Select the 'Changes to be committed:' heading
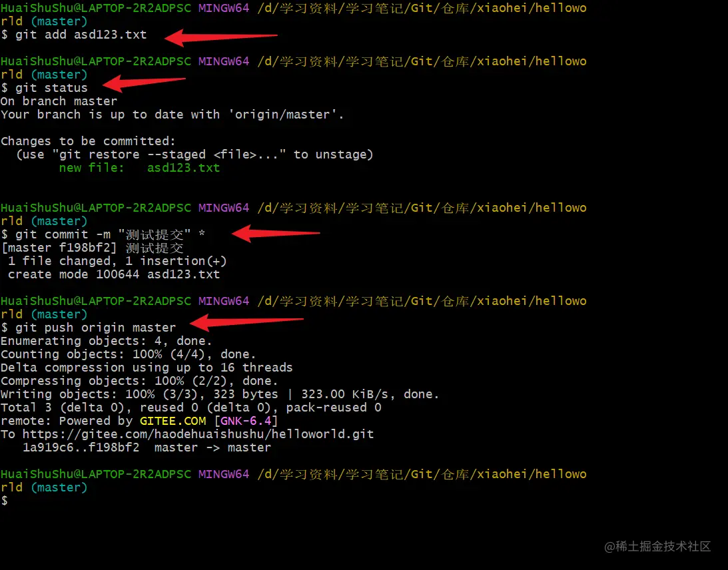This screenshot has height=570, width=728. point(88,141)
